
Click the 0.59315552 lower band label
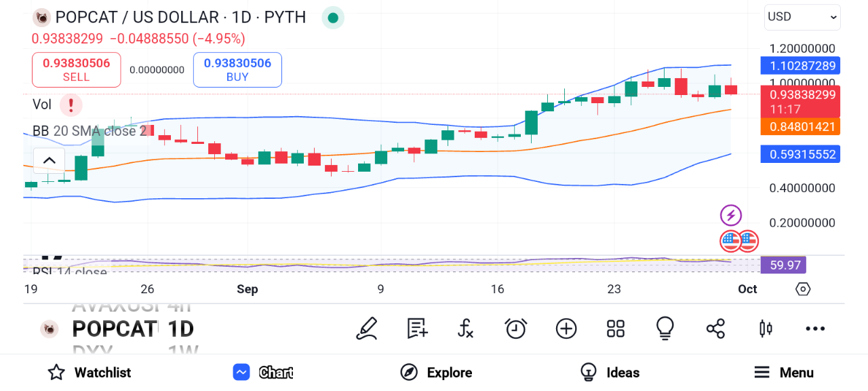[x=800, y=155]
